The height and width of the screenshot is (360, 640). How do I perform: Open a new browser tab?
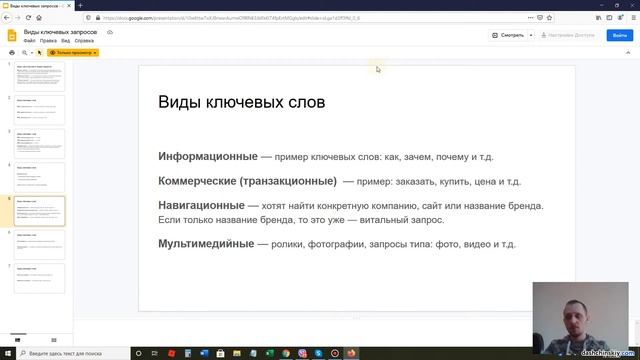pos(80,6)
